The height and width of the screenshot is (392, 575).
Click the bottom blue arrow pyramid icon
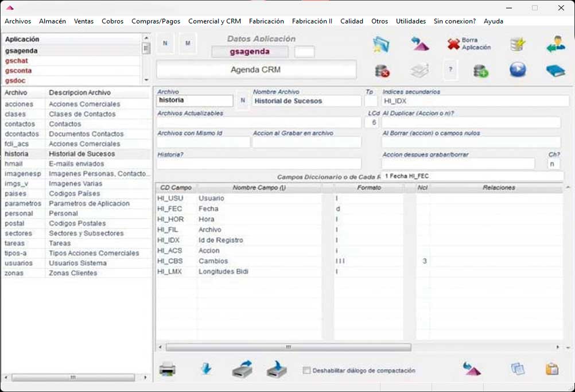pos(472,368)
